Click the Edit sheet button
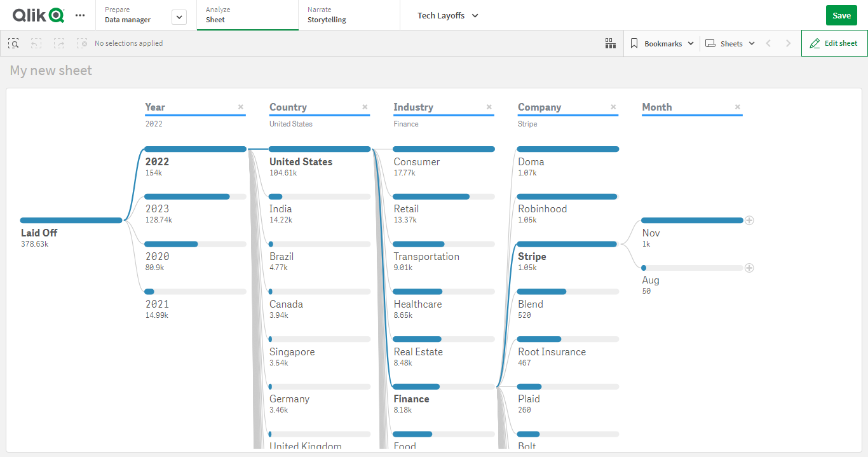Viewport: 868px width, 457px height. pyautogui.click(x=834, y=43)
